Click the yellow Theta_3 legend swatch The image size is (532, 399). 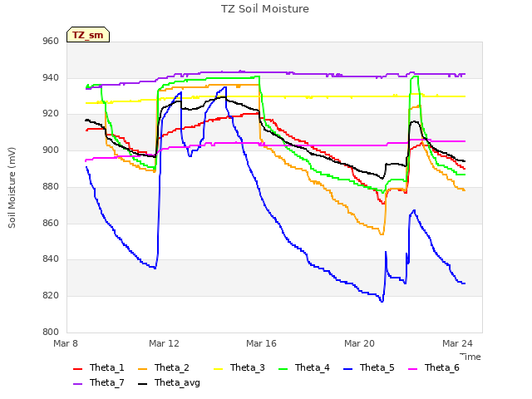pyautogui.click(x=218, y=369)
